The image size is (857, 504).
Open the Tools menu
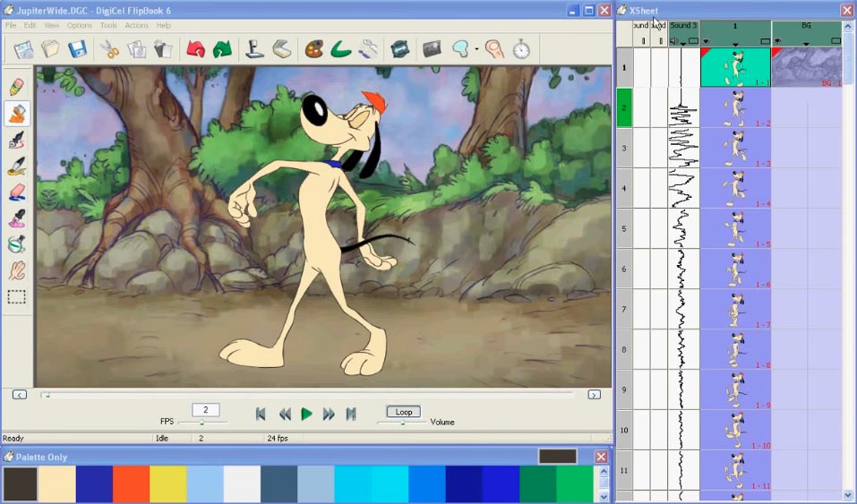[108, 25]
